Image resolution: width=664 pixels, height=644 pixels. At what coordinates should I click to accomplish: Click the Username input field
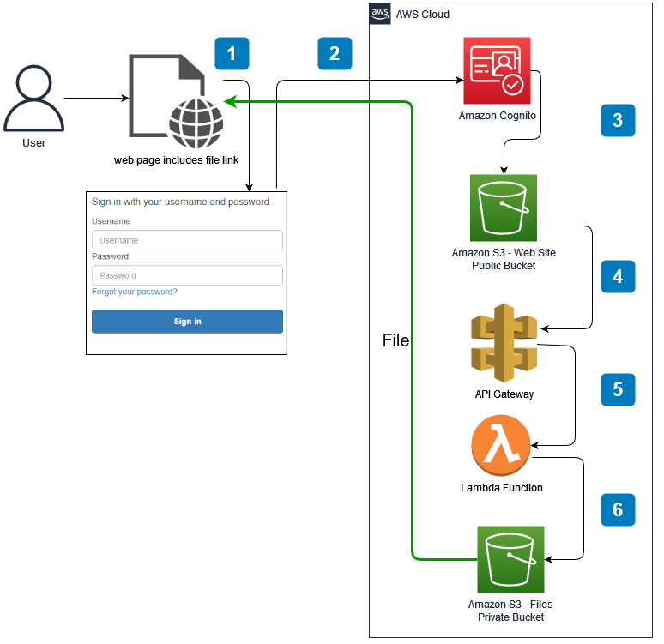(x=187, y=240)
